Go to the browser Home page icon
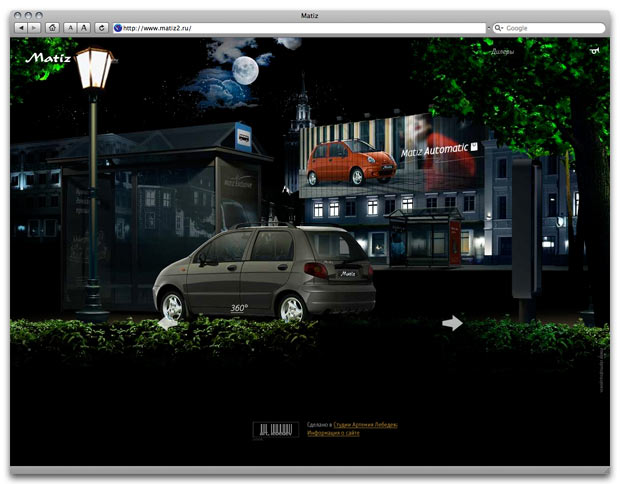Viewport: 620px width, 484px height. tap(52, 28)
